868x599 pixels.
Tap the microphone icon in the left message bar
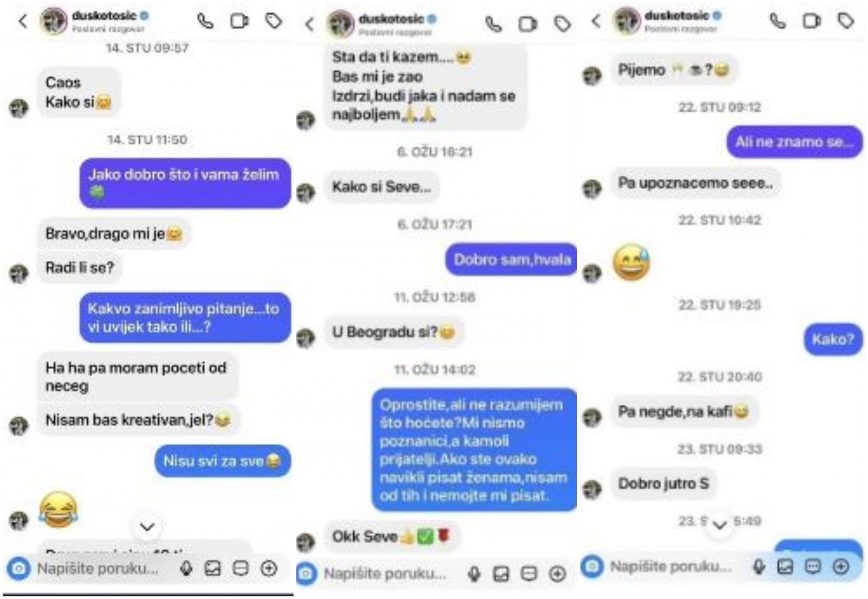pos(186,568)
